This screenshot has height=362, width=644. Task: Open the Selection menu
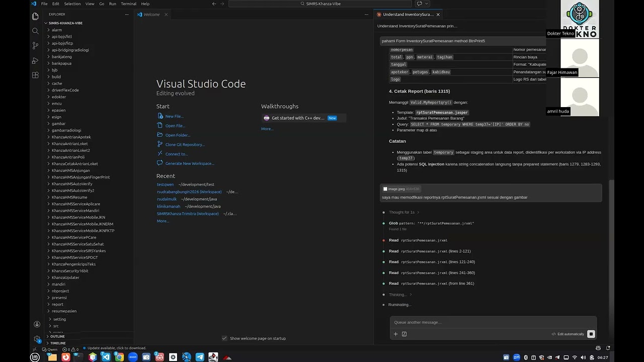[x=72, y=4]
